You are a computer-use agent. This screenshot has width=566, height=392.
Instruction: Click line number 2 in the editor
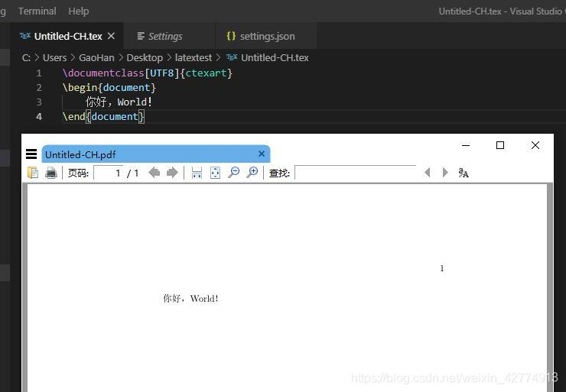[x=39, y=88]
